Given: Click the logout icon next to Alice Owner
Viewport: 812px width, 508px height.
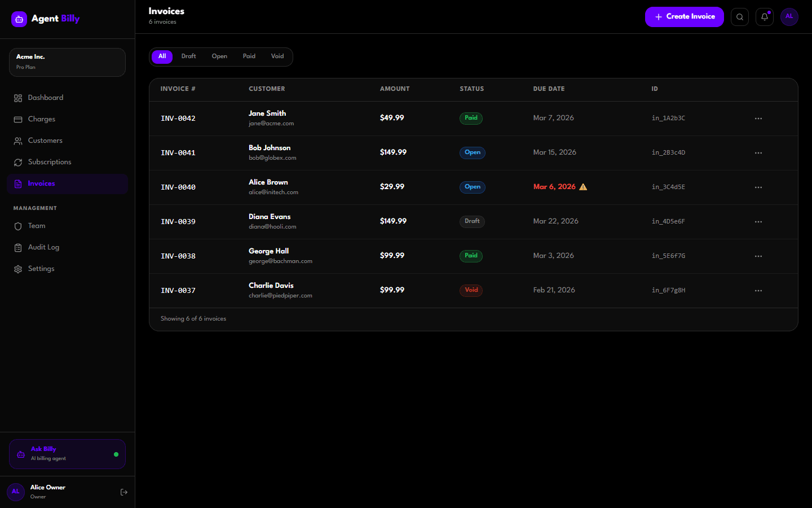Looking at the screenshot, I should tap(123, 492).
